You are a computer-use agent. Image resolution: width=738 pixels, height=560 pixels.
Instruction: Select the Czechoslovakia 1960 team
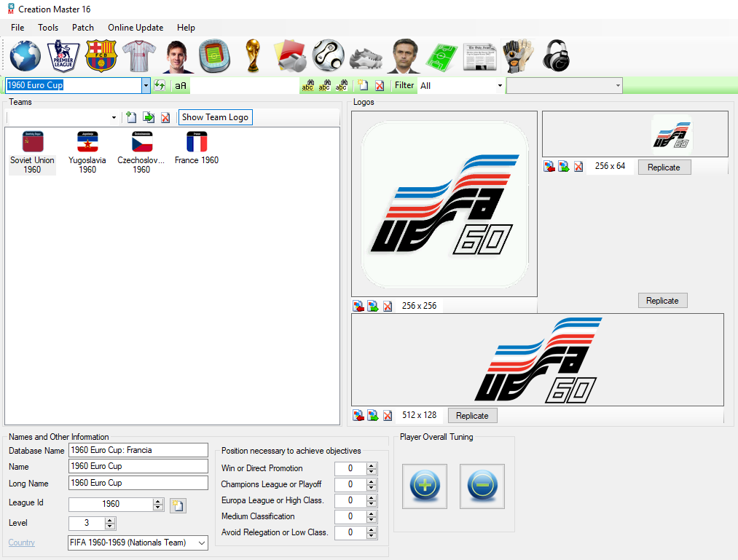click(141, 152)
